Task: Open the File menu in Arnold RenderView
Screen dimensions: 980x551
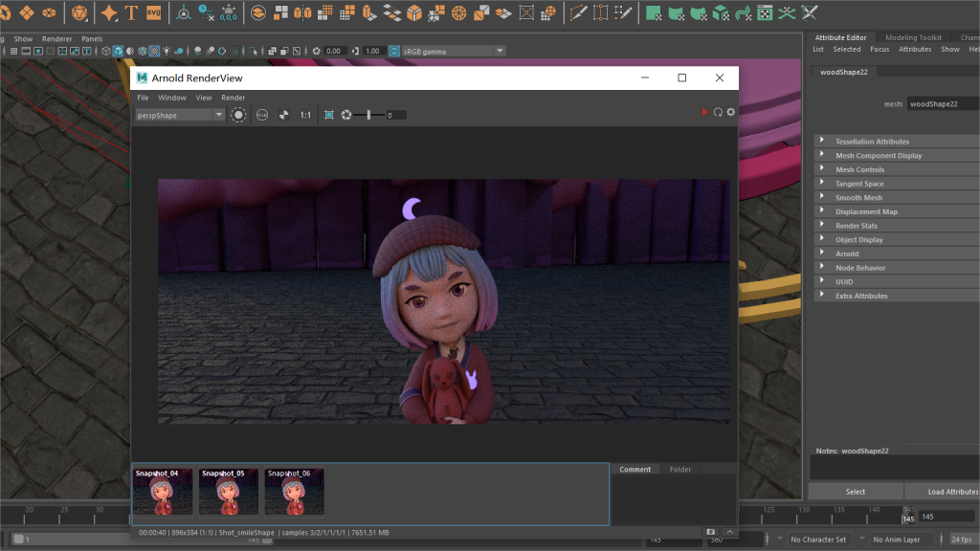Action: click(144, 98)
